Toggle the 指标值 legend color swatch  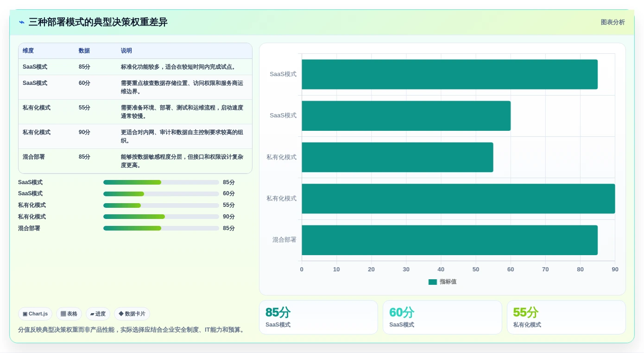(433, 282)
